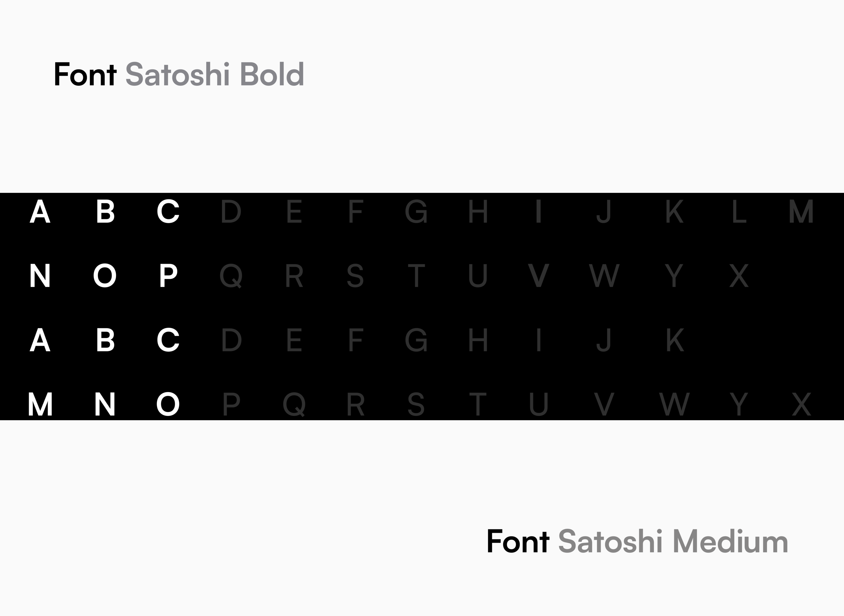Viewport: 844px width, 616px height.
Task: Click white letter O in the bottom row
Action: pyautogui.click(x=168, y=404)
